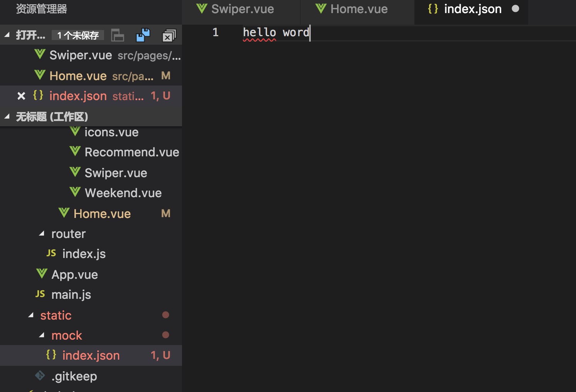Click the 1, U status in open editors

[160, 95]
